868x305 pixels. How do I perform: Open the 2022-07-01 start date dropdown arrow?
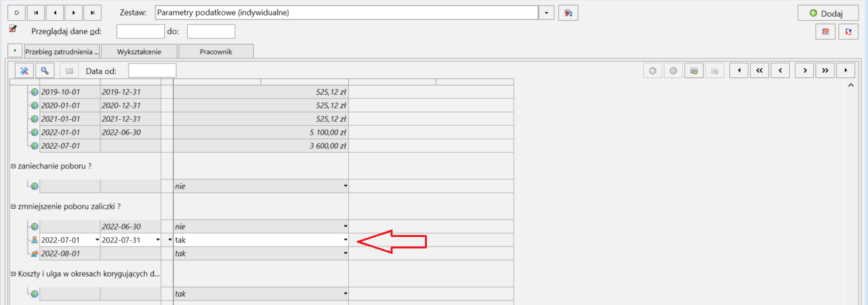tap(98, 240)
